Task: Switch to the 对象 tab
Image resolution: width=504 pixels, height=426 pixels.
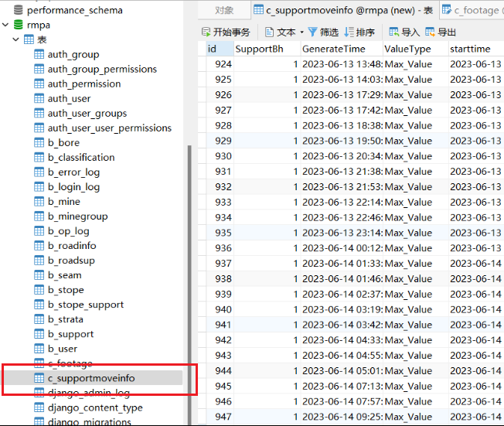Action: pos(224,11)
